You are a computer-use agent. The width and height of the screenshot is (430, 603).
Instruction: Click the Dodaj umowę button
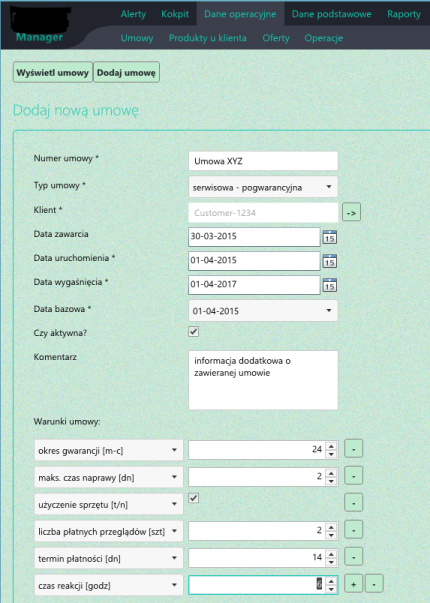pyautogui.click(x=126, y=72)
